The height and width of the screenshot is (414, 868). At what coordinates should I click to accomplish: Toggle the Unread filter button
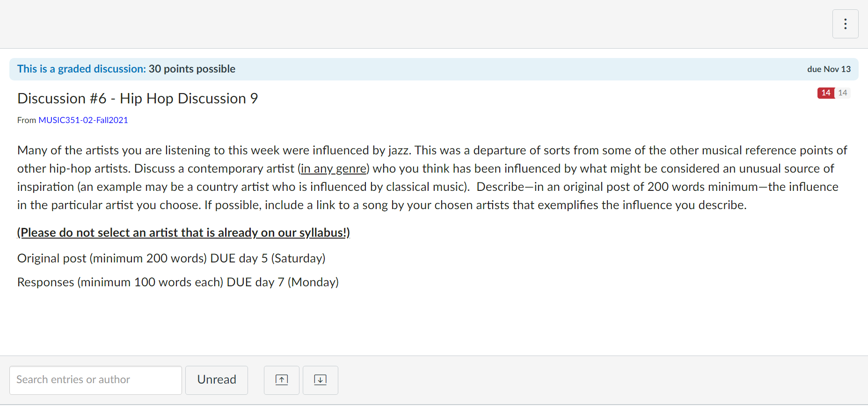(217, 380)
